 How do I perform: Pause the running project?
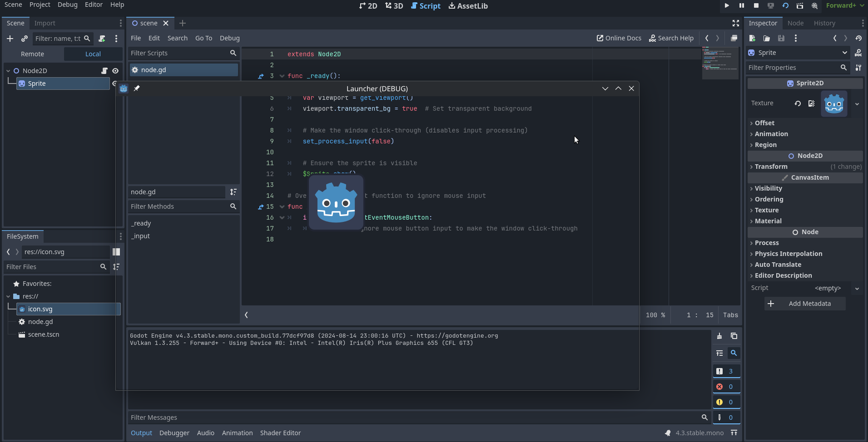pos(741,5)
